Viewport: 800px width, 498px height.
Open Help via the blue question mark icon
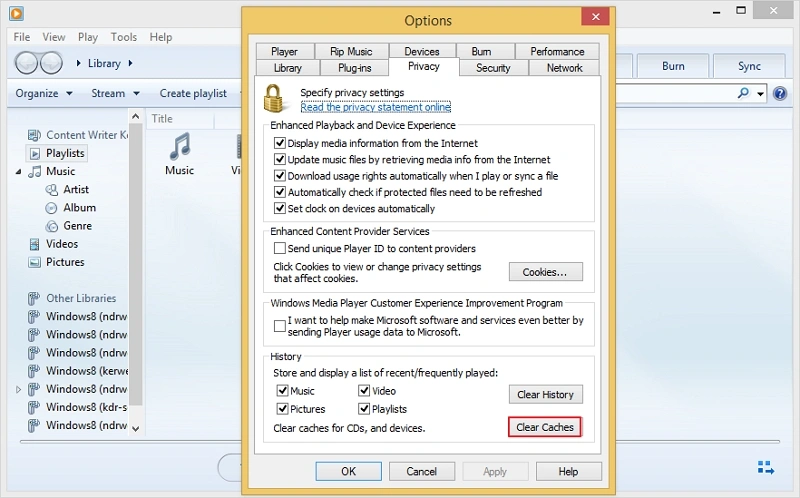point(780,93)
